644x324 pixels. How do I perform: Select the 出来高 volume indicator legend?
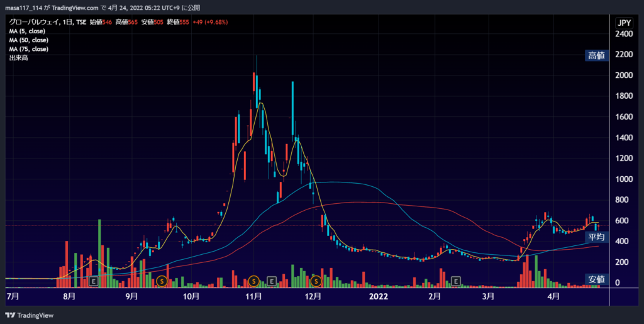click(18, 58)
